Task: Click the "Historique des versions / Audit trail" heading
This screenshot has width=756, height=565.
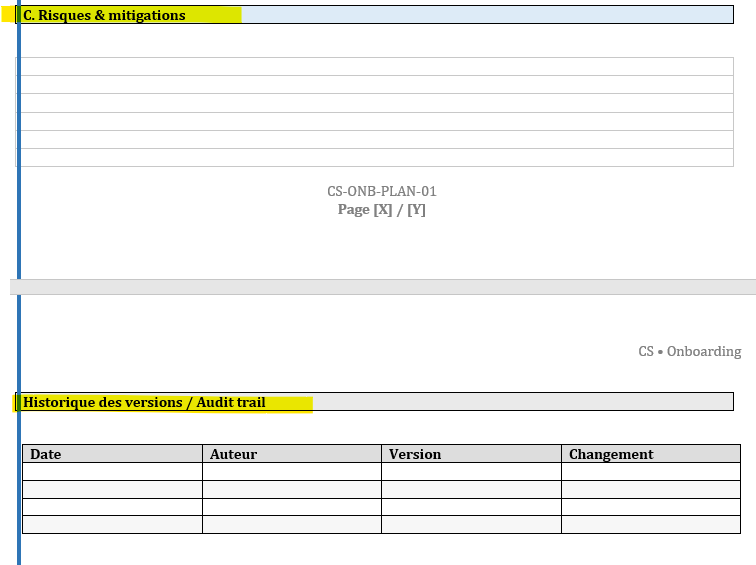Action: [144, 402]
